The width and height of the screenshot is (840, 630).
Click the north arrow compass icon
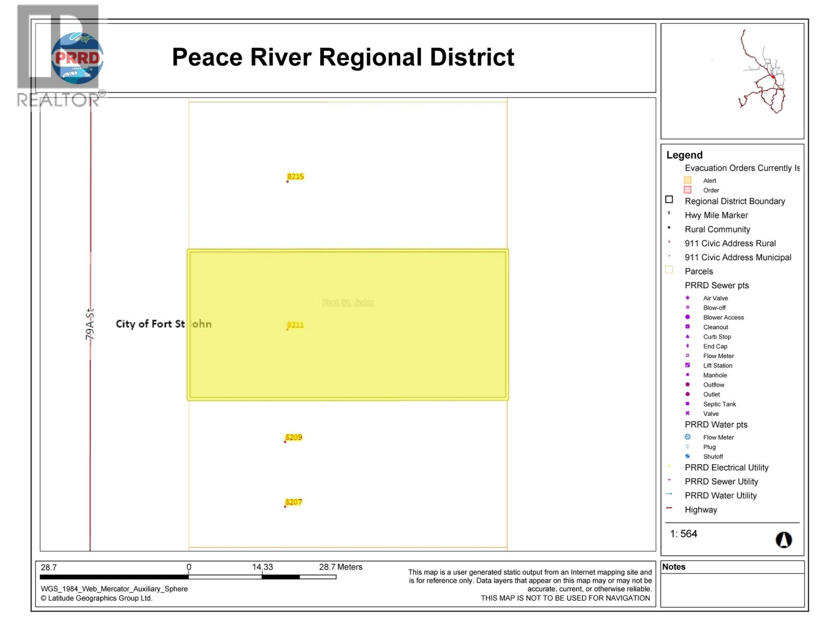click(x=783, y=539)
